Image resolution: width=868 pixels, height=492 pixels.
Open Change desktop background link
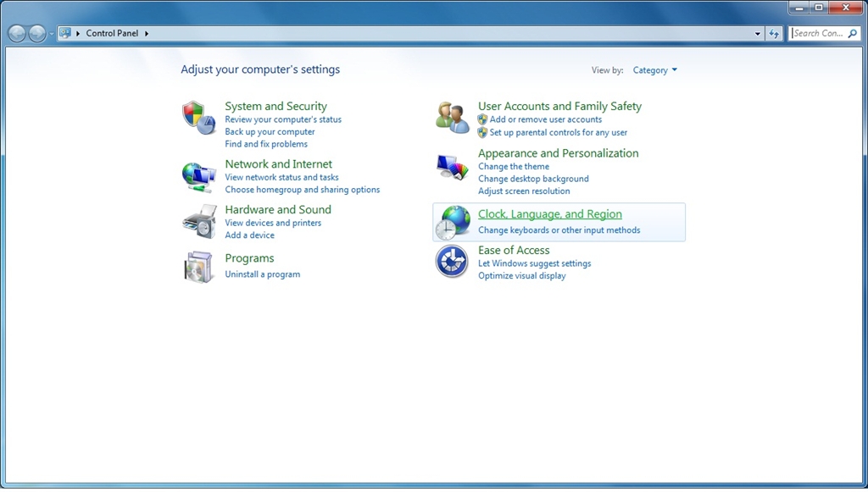[533, 179]
